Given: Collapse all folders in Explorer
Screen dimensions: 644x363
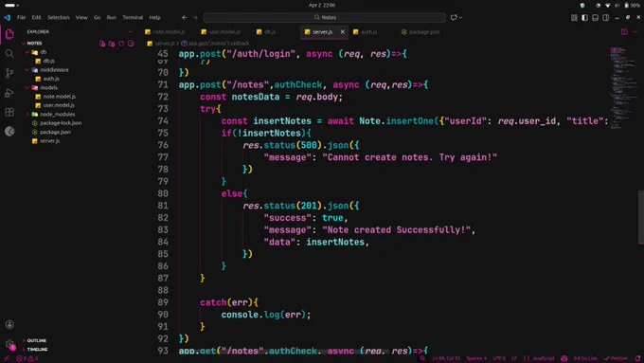Looking at the screenshot, I should point(131,44).
